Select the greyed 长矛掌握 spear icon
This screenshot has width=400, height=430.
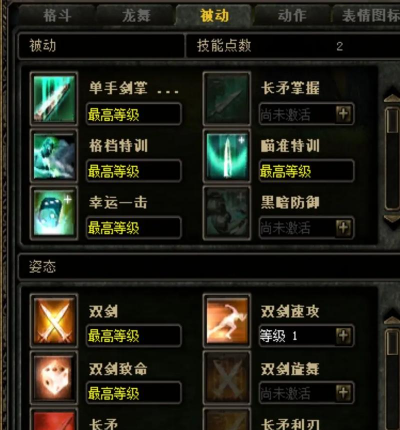(227, 98)
